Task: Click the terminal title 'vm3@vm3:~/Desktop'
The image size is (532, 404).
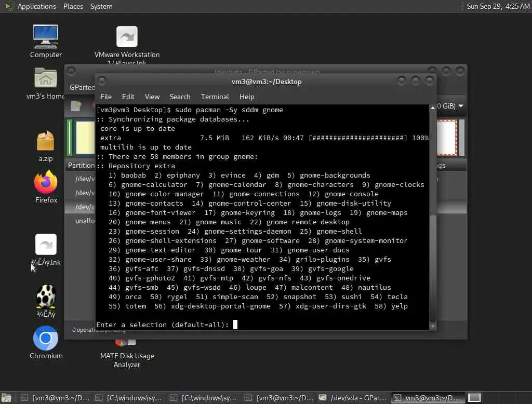Action: pos(267,82)
